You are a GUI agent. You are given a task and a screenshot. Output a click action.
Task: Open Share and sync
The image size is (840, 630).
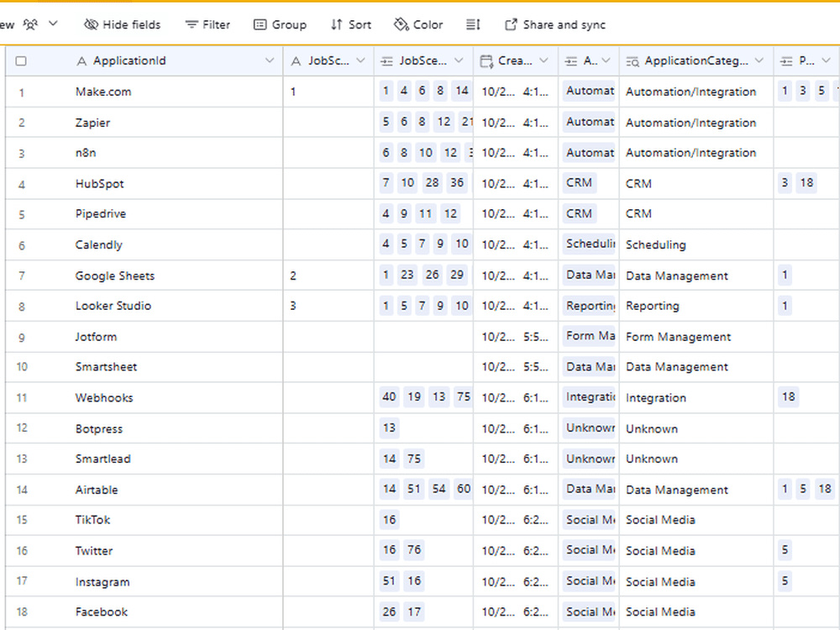(555, 24)
